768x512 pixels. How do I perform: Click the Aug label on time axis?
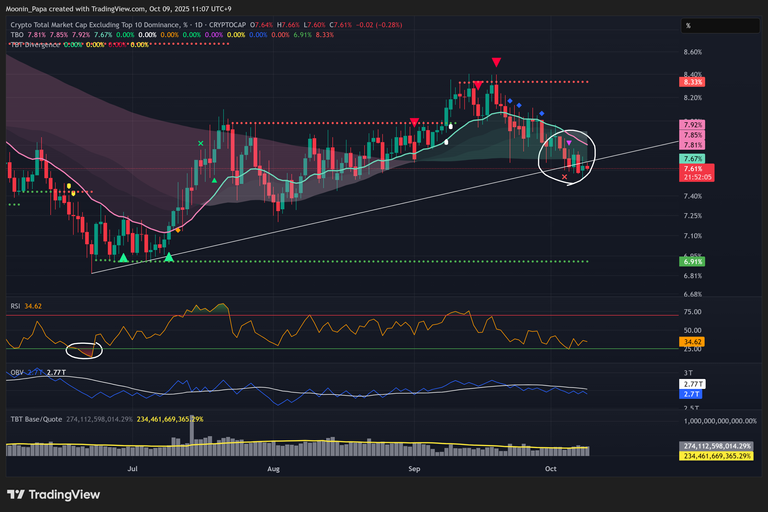274,467
